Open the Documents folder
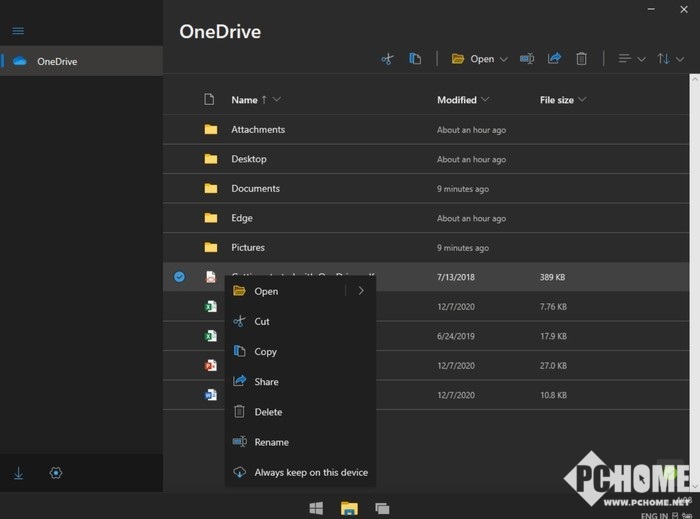This screenshot has width=700, height=519. (255, 188)
